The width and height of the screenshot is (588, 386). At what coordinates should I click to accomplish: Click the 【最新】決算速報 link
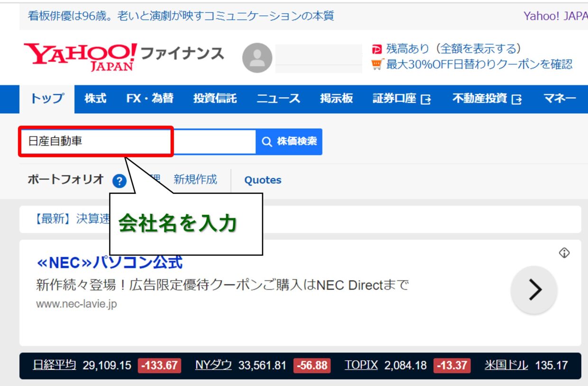point(69,219)
